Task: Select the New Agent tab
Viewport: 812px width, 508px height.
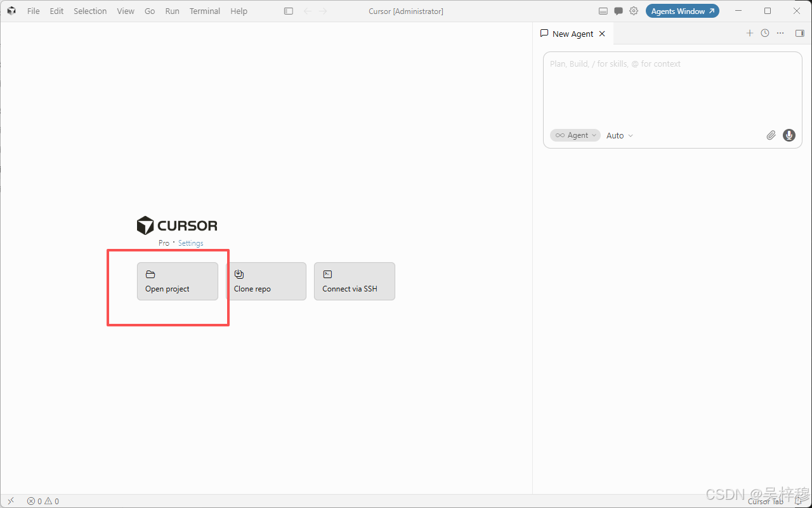Action: click(x=573, y=34)
